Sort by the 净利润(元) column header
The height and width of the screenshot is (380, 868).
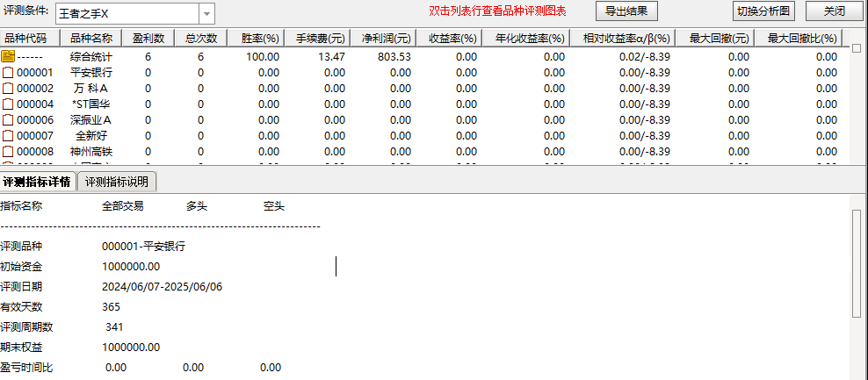(386, 39)
